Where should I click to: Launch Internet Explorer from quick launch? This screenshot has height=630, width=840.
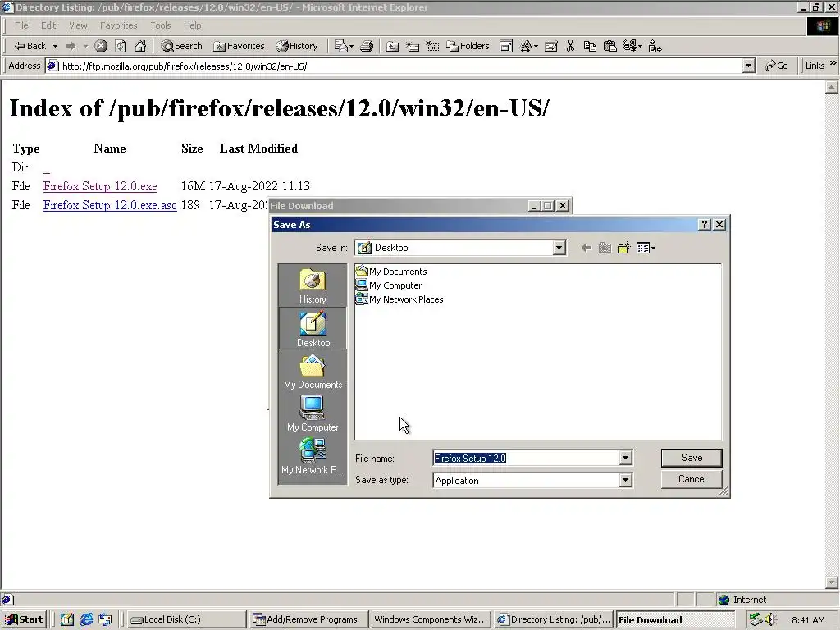click(86, 619)
